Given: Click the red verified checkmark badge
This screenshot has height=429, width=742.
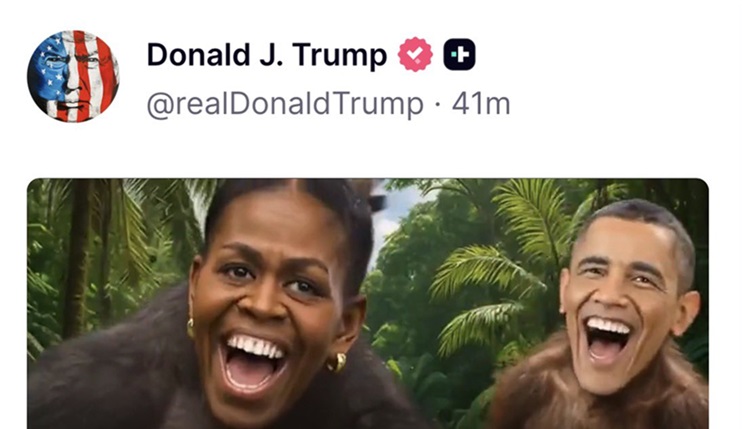Looking at the screenshot, I should (415, 54).
